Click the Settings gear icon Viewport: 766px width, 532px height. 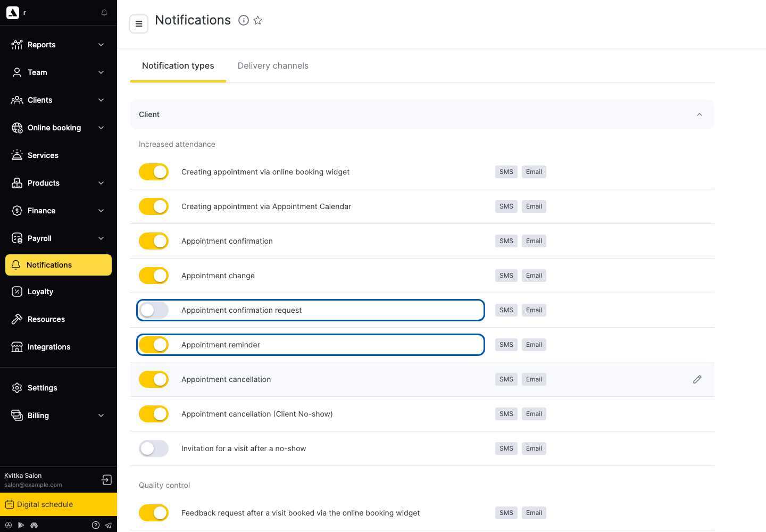click(x=17, y=388)
